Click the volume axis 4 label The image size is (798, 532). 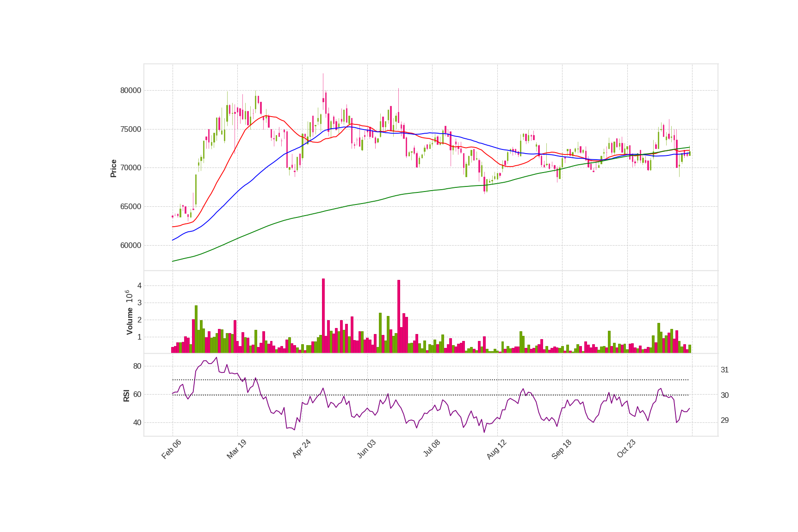click(139, 286)
